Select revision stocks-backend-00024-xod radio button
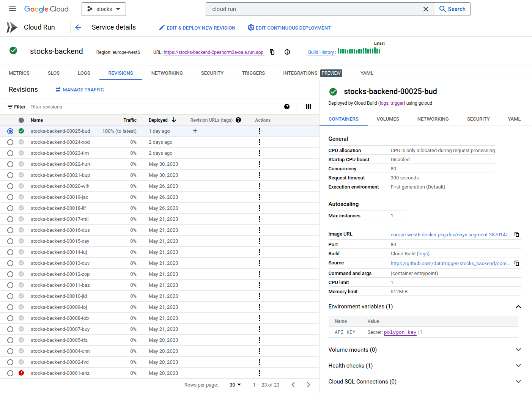Image resolution: width=532 pixels, height=393 pixels. click(x=10, y=142)
